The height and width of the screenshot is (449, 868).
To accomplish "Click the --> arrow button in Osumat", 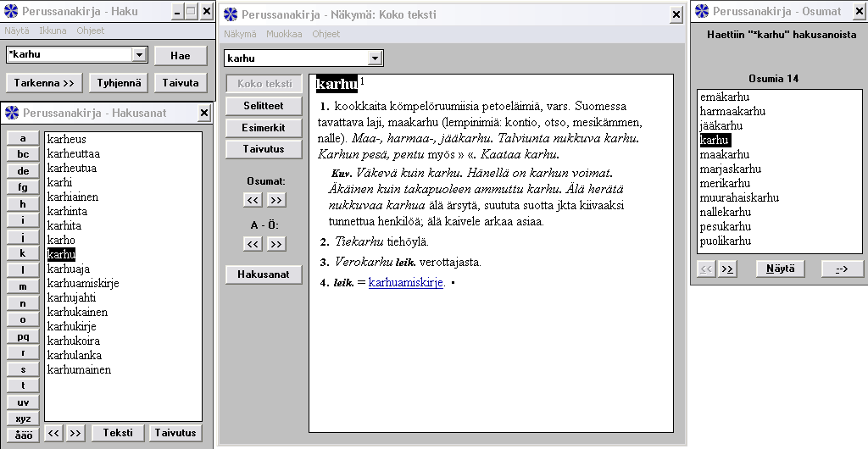I will [x=842, y=269].
